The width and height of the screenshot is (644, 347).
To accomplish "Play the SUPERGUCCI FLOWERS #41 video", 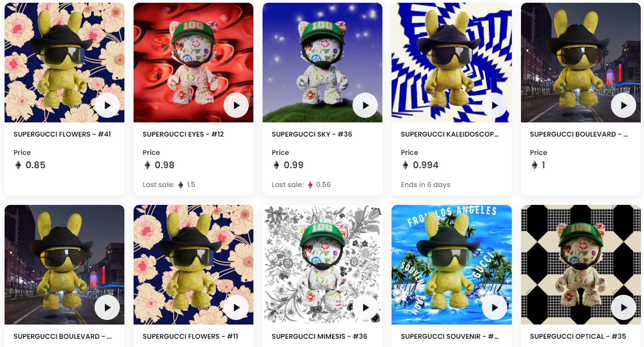I will 107,105.
